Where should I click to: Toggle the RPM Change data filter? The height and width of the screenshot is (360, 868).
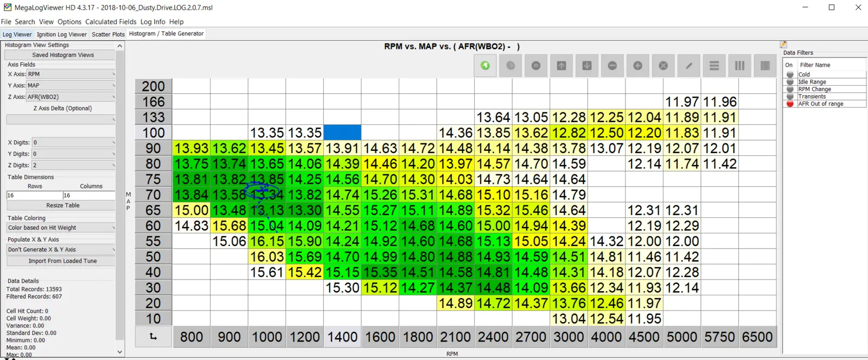coord(790,89)
